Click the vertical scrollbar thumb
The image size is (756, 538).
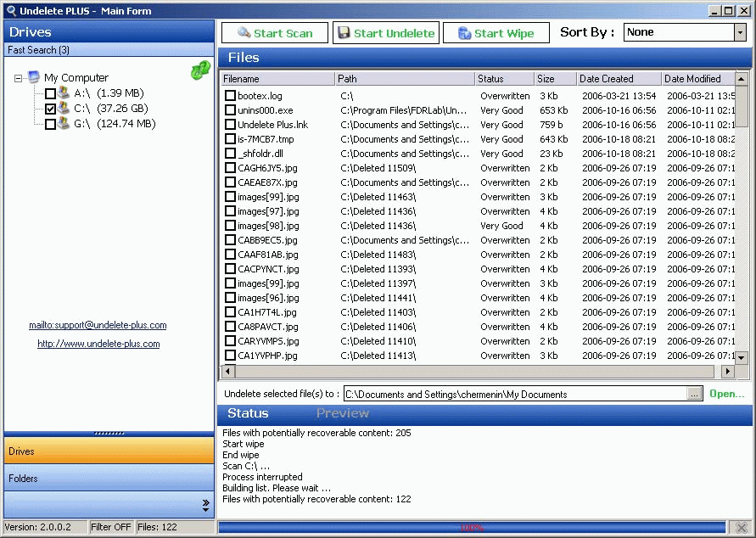(x=741, y=106)
